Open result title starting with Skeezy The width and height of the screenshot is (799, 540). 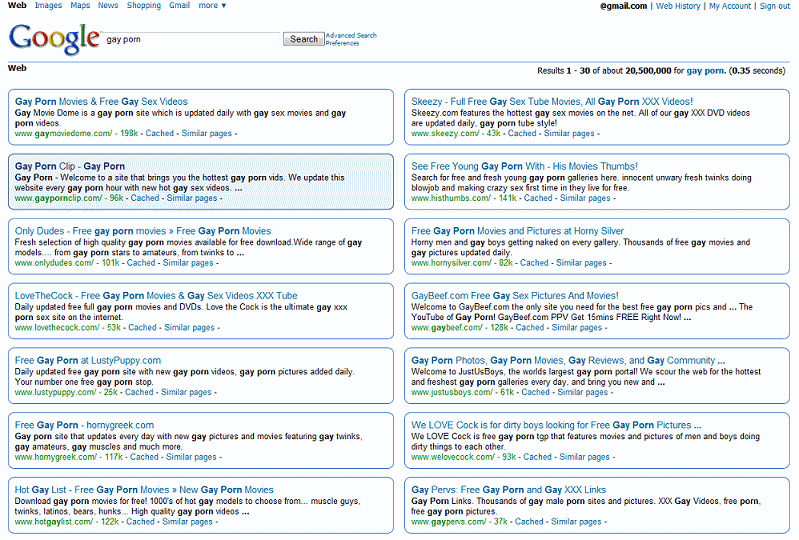[x=552, y=101]
